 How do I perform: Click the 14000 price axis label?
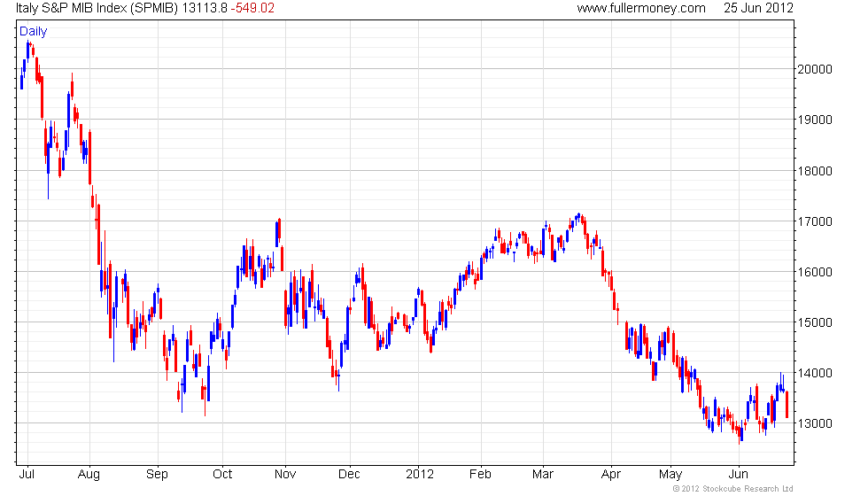tap(814, 373)
